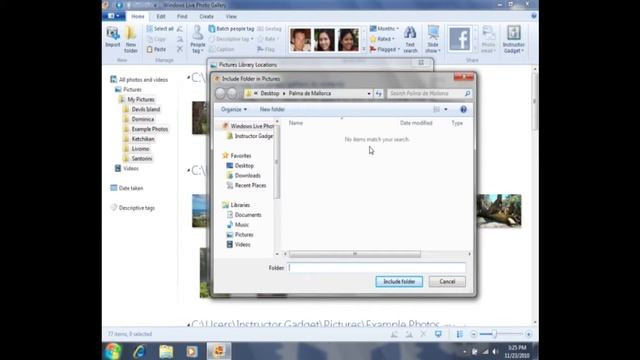Select the Dominica folder
The height and width of the screenshot is (360, 640).
coord(139,119)
